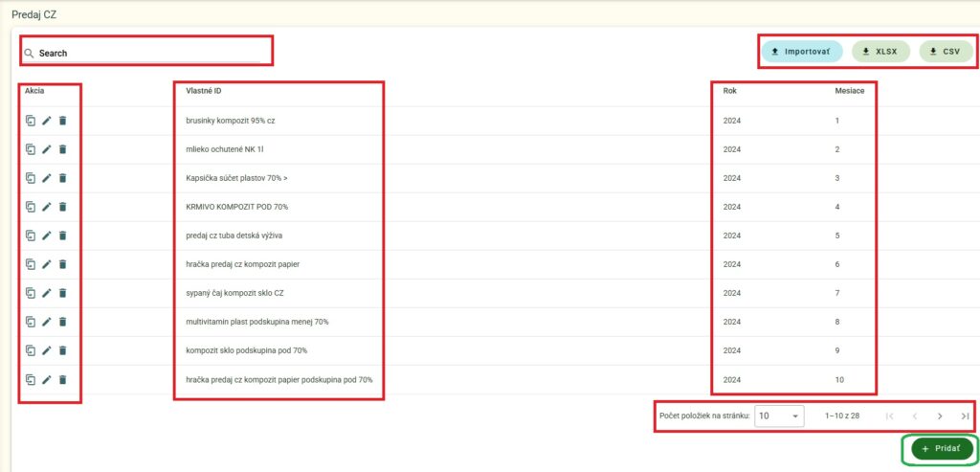Open the items per page dropdown
This screenshot has width=980, height=472.
pyautogui.click(x=779, y=416)
